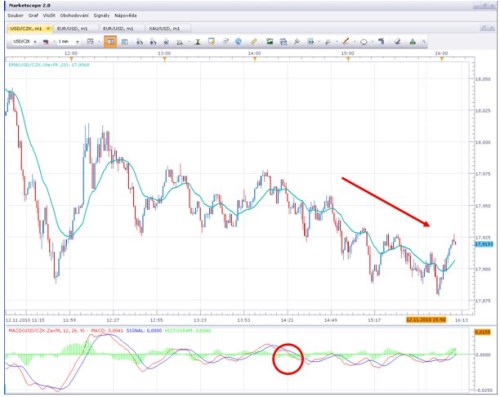Expand the dropdown beside the blue arrow icon
The width and height of the screenshot is (500, 397).
319,42
